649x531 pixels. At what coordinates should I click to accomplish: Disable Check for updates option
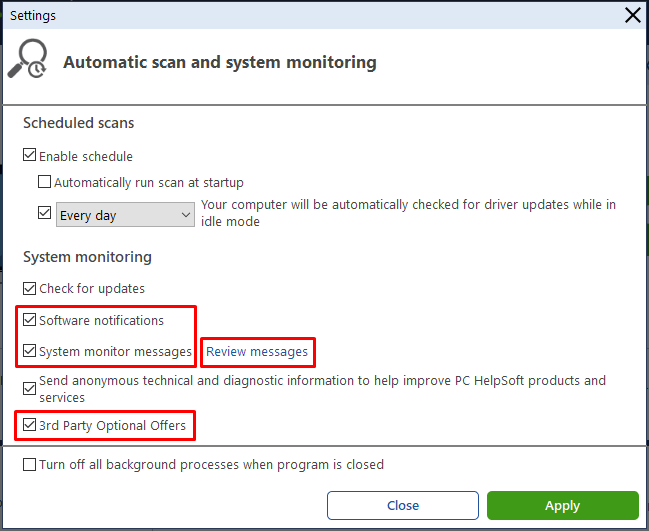click(x=29, y=288)
